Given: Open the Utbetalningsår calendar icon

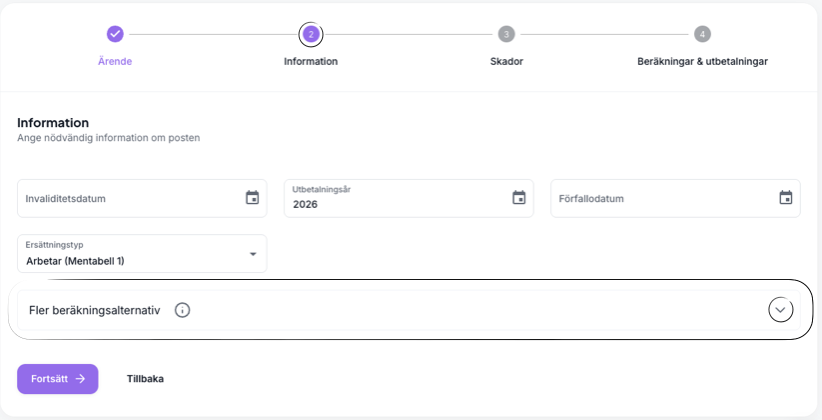Looking at the screenshot, I should coord(519,198).
